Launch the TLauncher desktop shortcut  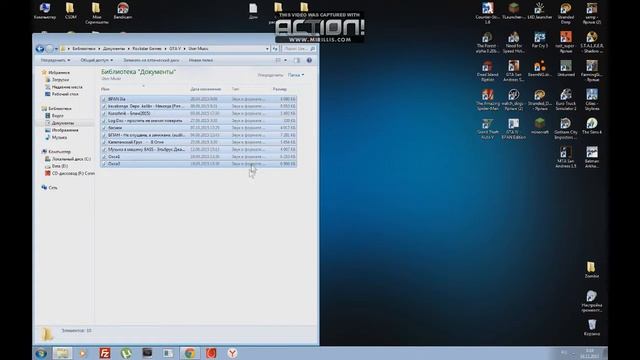513,11
